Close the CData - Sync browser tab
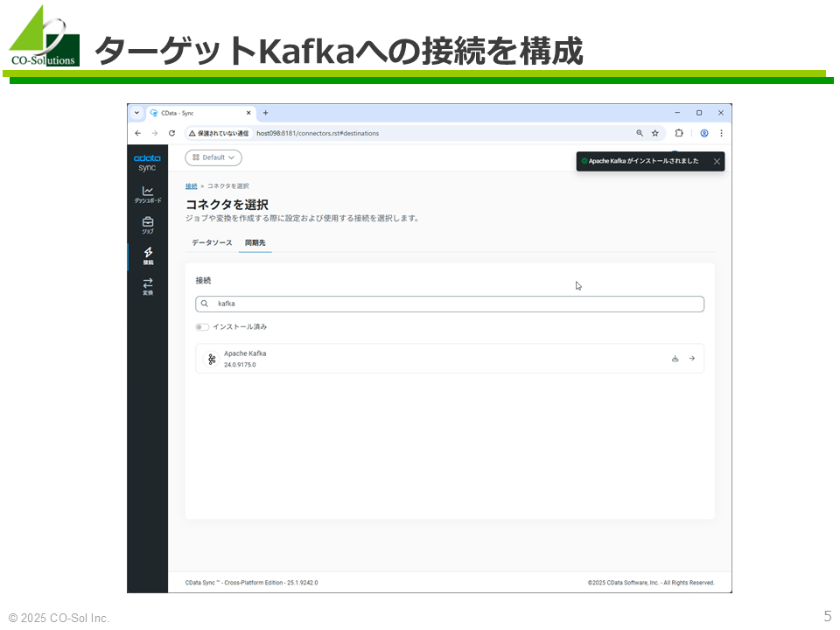The height and width of the screenshot is (630, 840). (248, 113)
